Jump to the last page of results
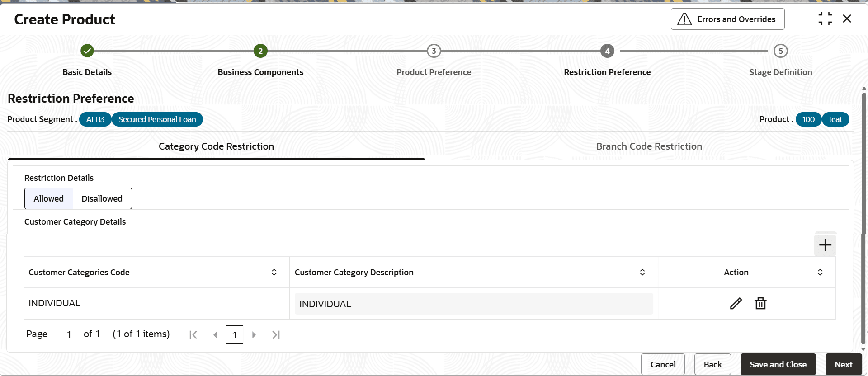Viewport: 868px width, 376px height. coord(276,335)
